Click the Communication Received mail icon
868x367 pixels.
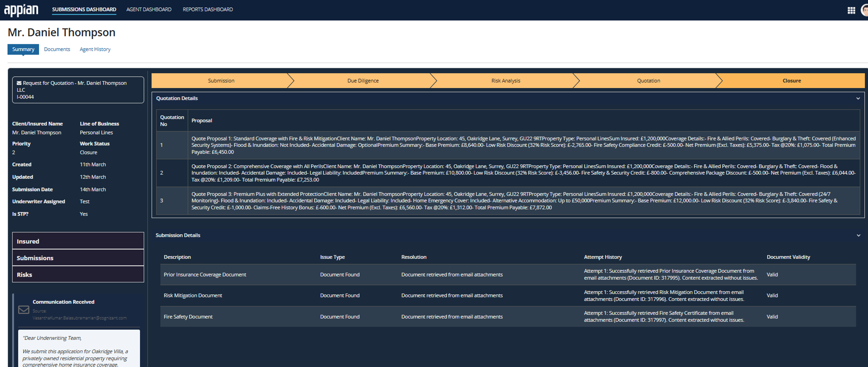tap(24, 309)
